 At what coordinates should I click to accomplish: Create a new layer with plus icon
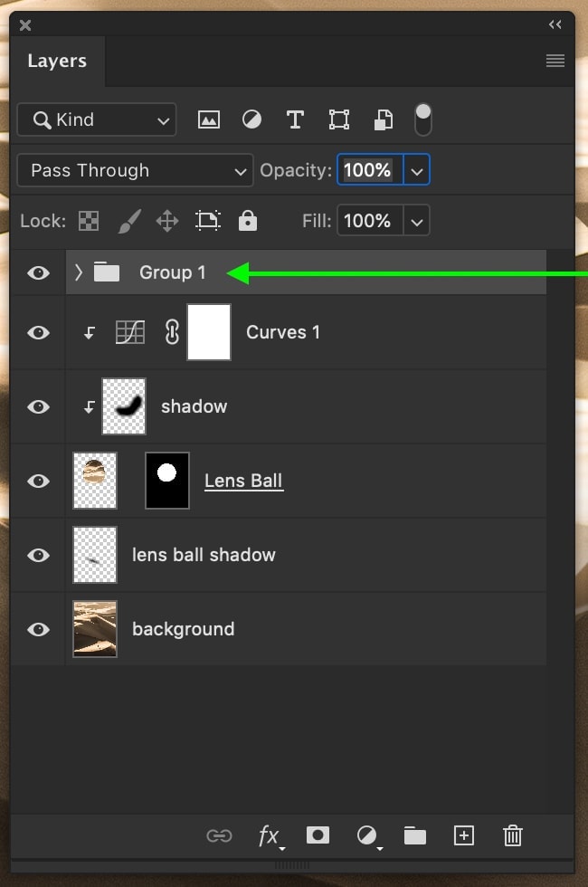(x=463, y=835)
